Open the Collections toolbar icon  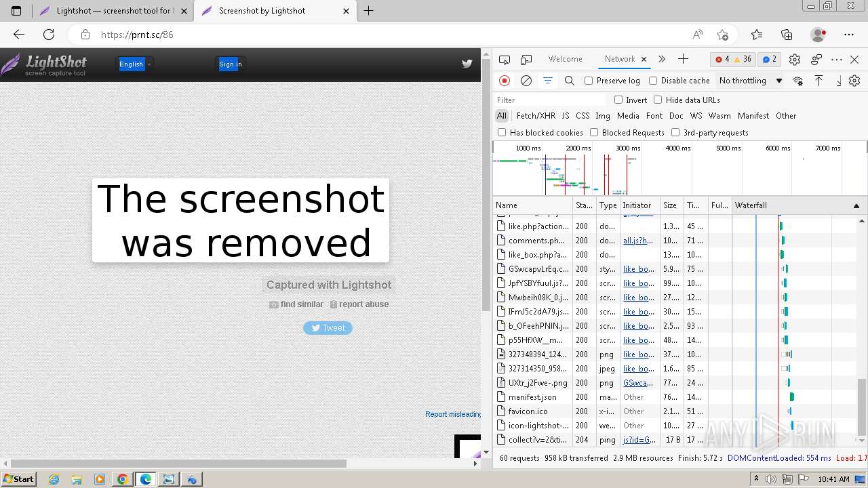tap(787, 35)
